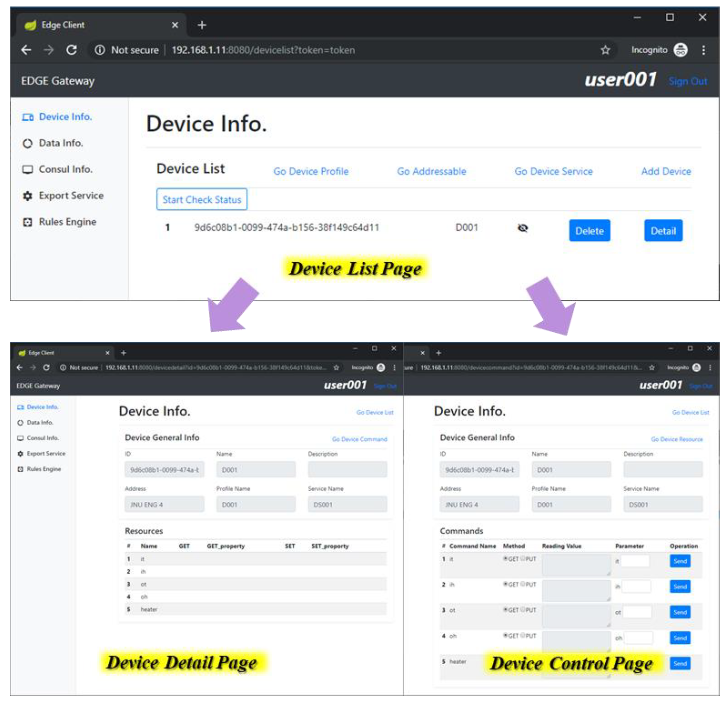Click the parameter input field for ih
This screenshot has height=703, width=728.
coord(636,586)
